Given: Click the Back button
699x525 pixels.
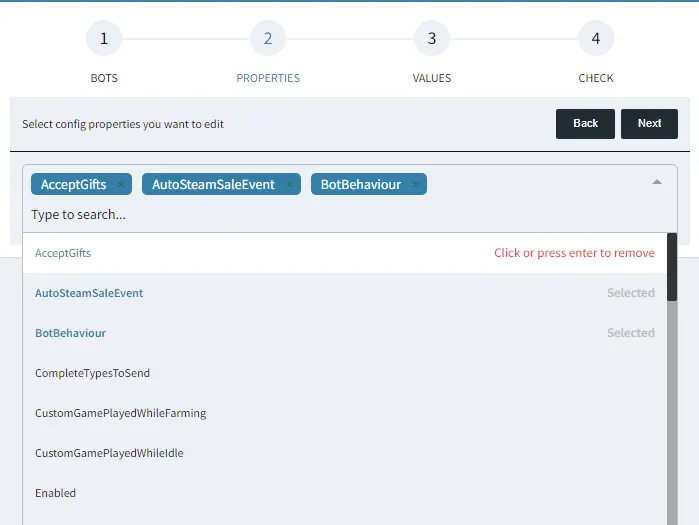Looking at the screenshot, I should (585, 124).
